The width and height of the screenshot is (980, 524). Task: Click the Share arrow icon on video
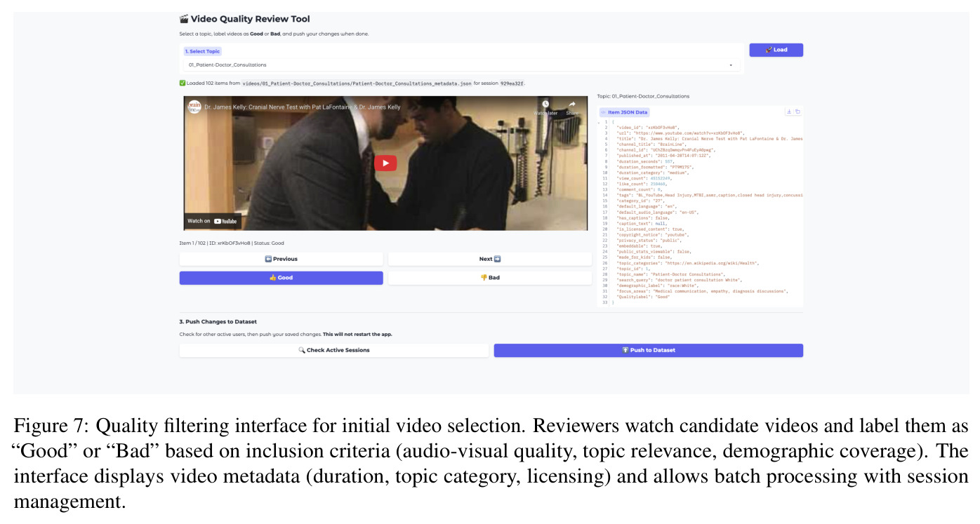[572, 105]
